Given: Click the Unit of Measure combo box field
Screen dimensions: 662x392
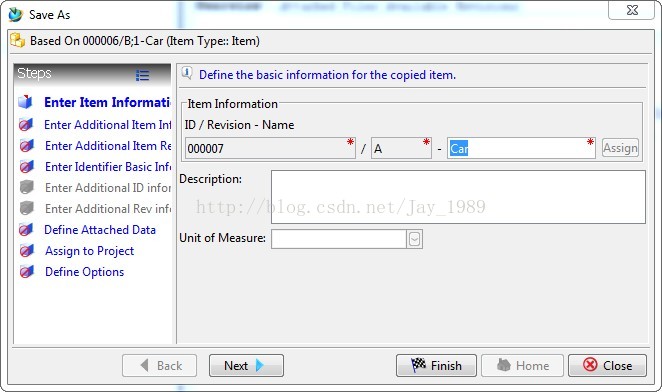Looking at the screenshot, I should pos(339,239).
